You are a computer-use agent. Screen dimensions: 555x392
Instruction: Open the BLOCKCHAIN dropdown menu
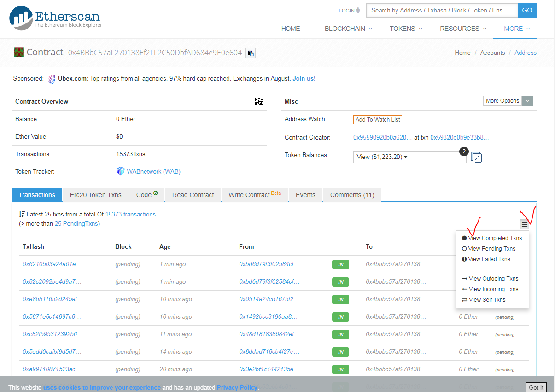click(x=348, y=29)
